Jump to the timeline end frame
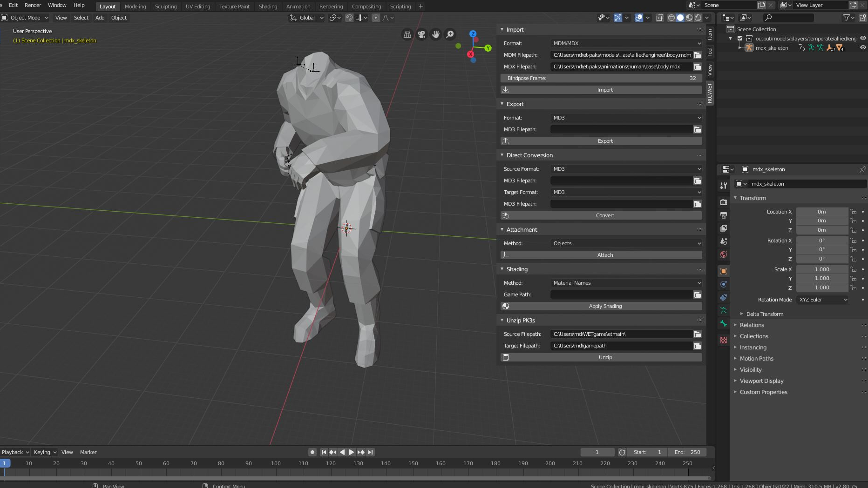Image resolution: width=868 pixels, height=488 pixels. [371, 452]
